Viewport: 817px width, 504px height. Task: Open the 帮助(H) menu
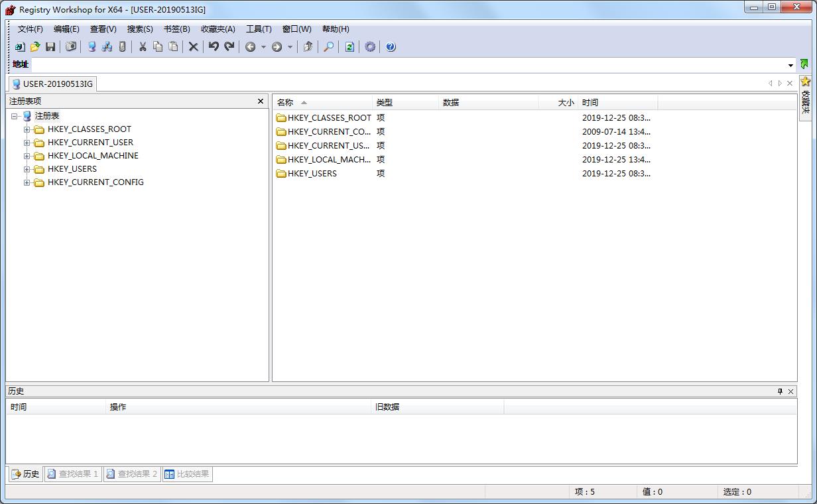pyautogui.click(x=336, y=29)
